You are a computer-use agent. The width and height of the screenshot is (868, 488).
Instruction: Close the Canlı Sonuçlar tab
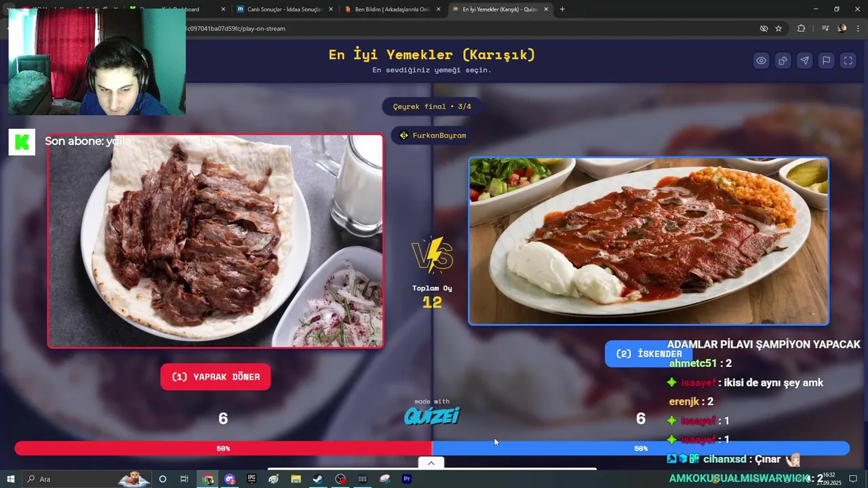tap(330, 9)
